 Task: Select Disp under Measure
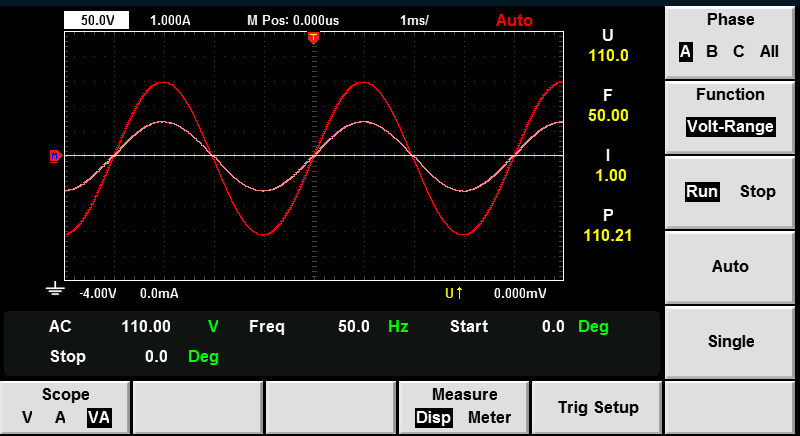[x=433, y=418]
